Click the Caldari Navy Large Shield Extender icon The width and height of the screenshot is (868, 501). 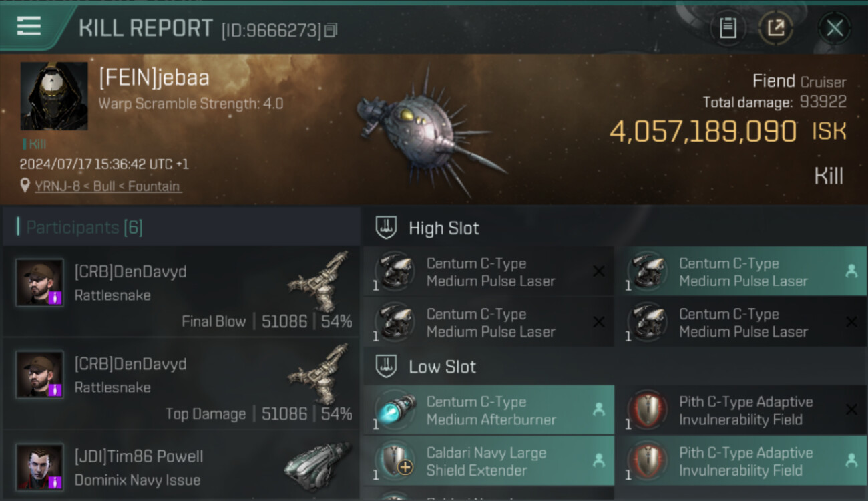[395, 462]
